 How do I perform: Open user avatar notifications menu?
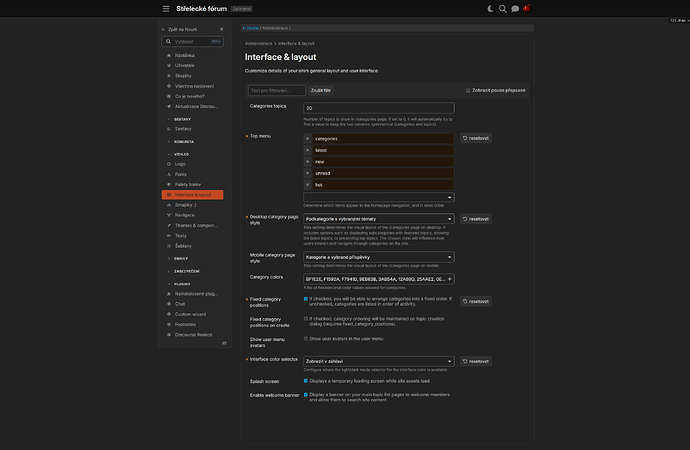[527, 8]
